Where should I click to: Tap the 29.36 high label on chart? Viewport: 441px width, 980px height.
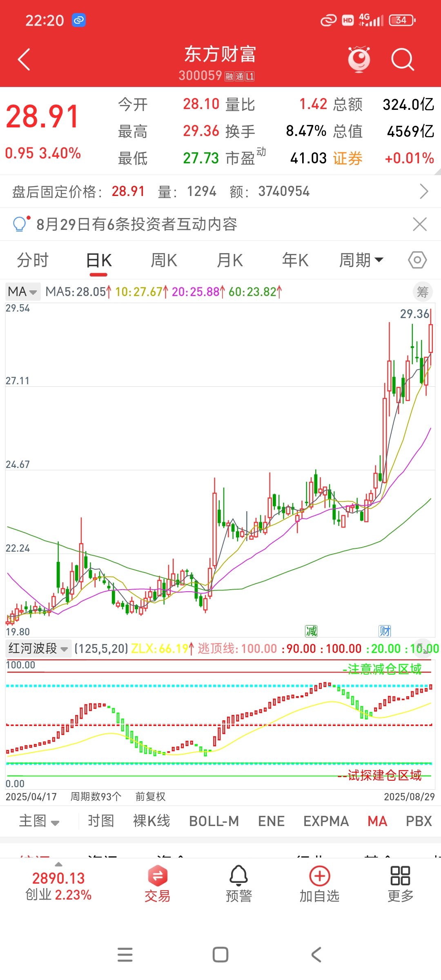pyautogui.click(x=414, y=314)
